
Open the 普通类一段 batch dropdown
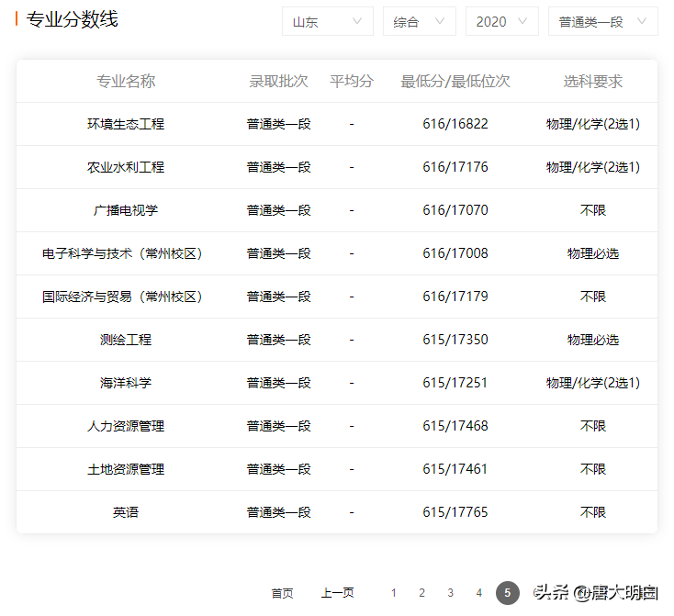pyautogui.click(x=602, y=21)
